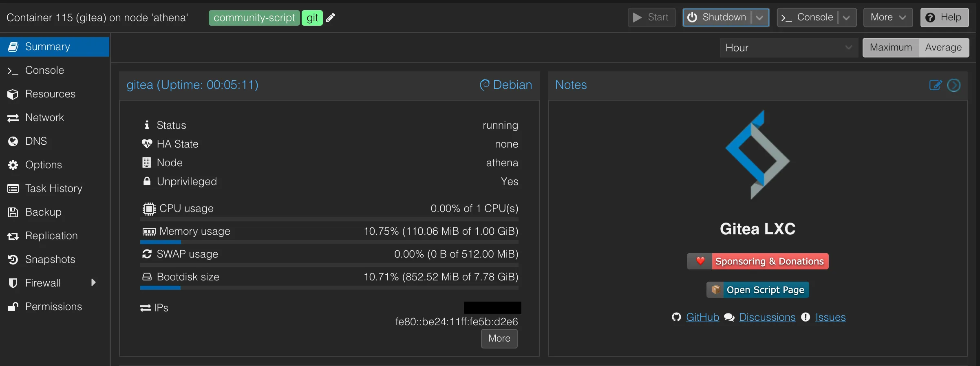Click the Issues exclamation icon

coord(806,317)
